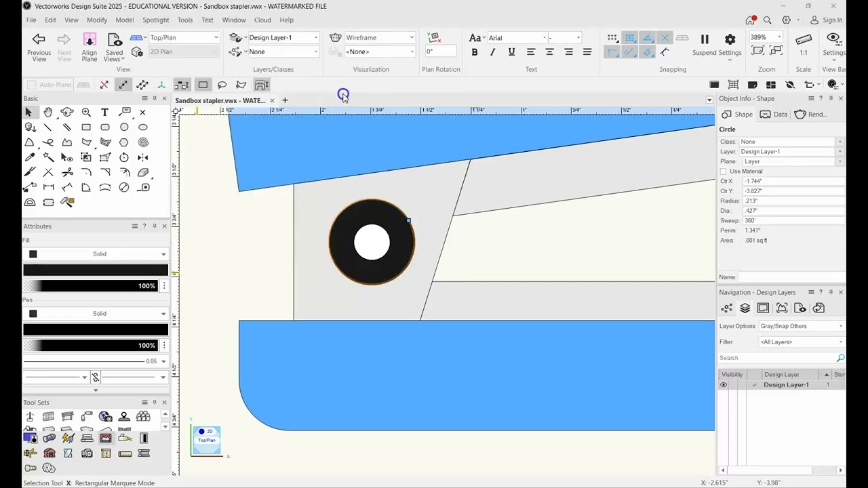Click the Align Plane button
The image size is (868, 488).
click(x=90, y=47)
